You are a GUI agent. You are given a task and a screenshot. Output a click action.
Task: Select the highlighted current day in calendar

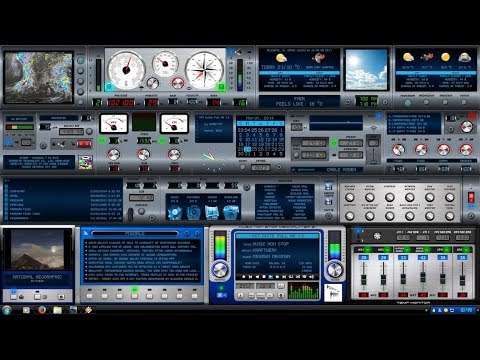[x=247, y=149]
